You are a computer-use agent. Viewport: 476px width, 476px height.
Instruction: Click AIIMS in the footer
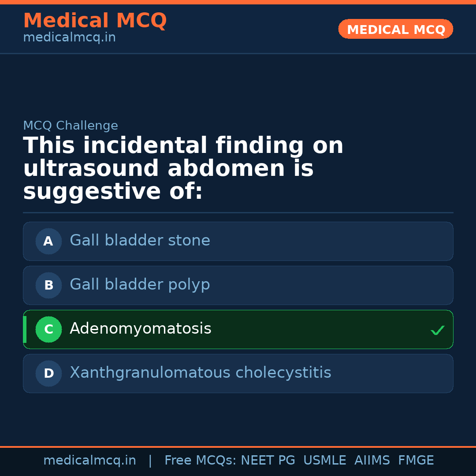372,461
